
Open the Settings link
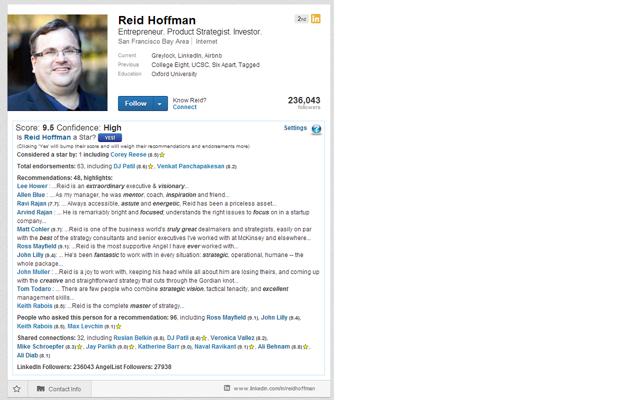coord(295,128)
